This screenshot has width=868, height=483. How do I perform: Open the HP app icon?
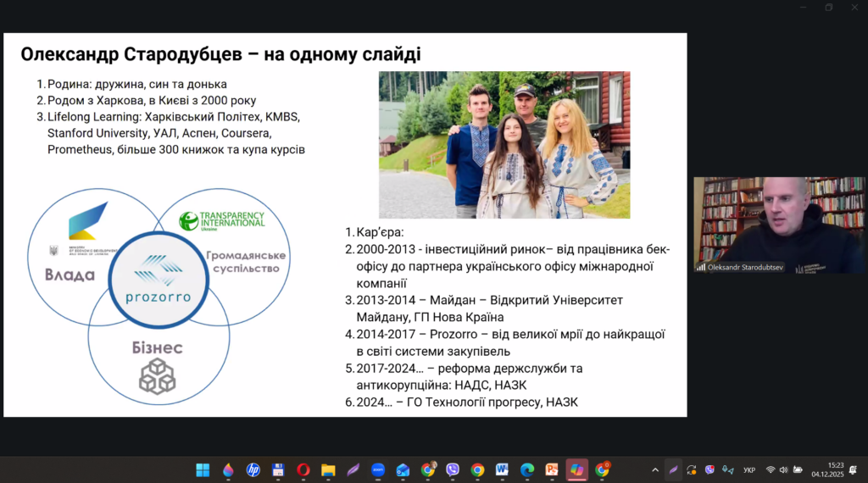(x=253, y=469)
